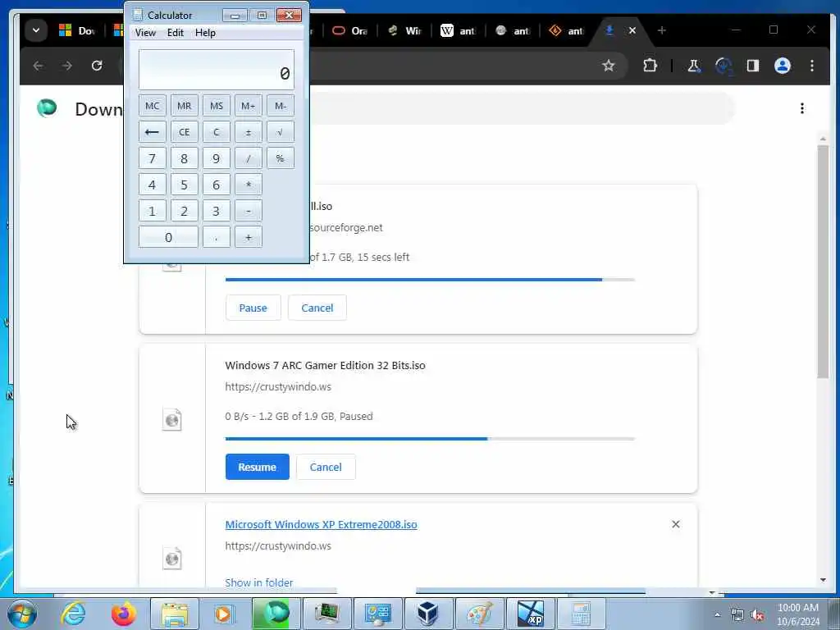Switch to the Oracle 'Ora' tab

point(349,30)
